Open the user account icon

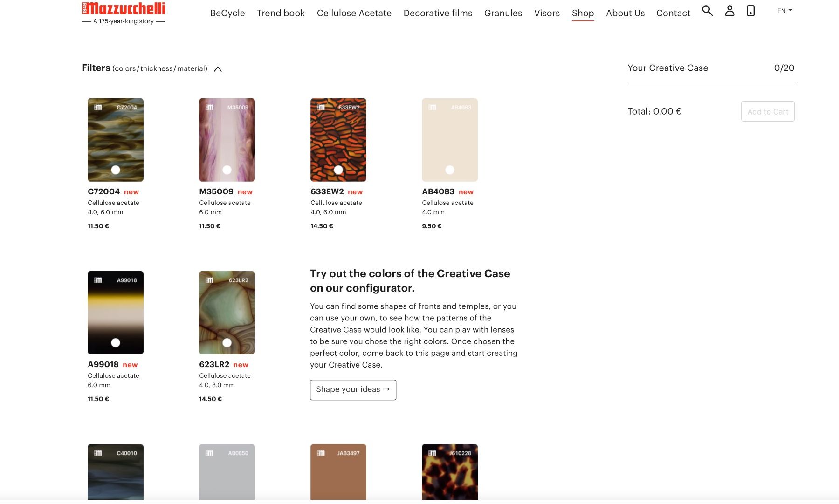click(x=729, y=11)
